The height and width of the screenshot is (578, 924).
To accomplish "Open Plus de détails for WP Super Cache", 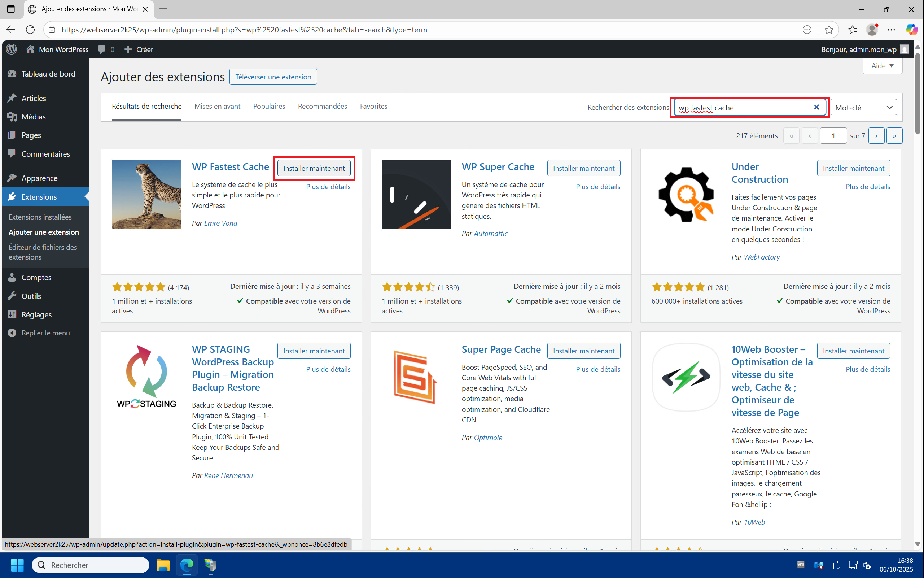I will click(598, 187).
